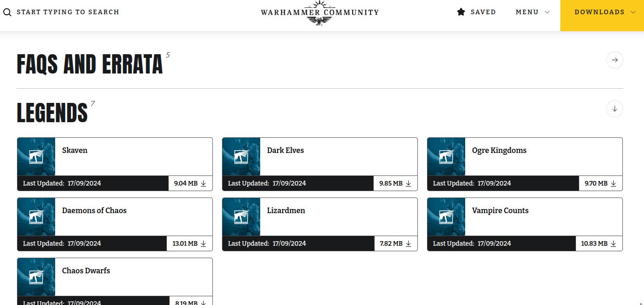
Task: Select the Legends heading
Action: pyautogui.click(x=52, y=113)
